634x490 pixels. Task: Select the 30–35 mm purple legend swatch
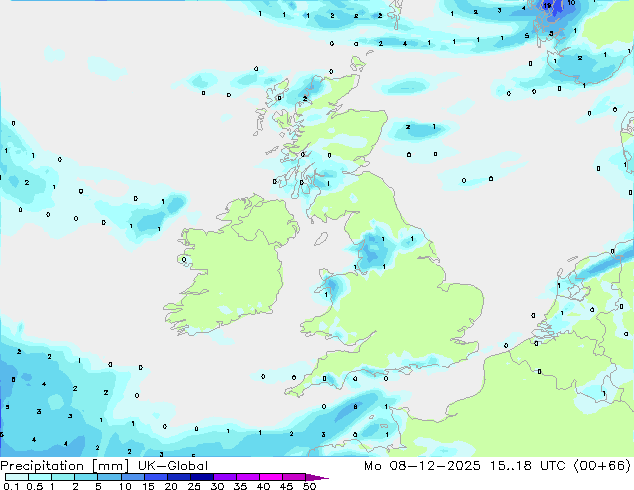pyautogui.click(x=225, y=477)
